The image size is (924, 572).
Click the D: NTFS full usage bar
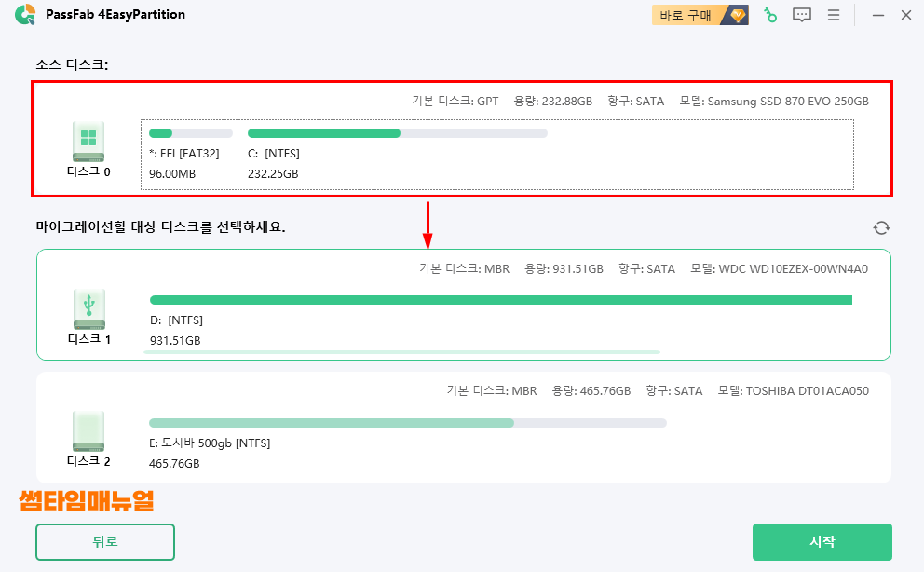(501, 300)
